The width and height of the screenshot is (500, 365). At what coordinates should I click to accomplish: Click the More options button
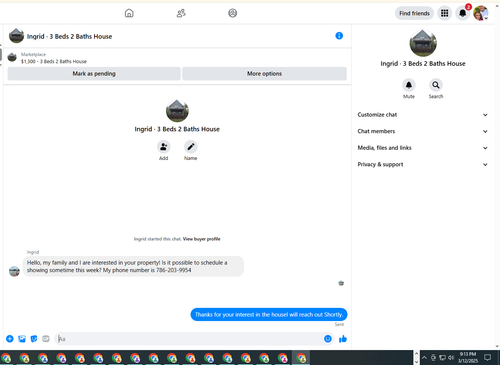pyautogui.click(x=264, y=74)
